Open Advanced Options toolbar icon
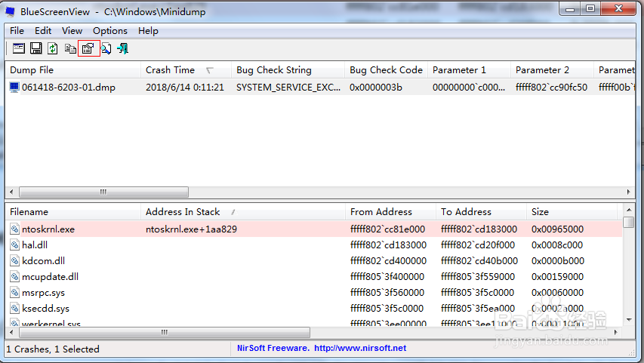Image resolution: width=644 pixels, height=363 pixels. click(x=18, y=48)
